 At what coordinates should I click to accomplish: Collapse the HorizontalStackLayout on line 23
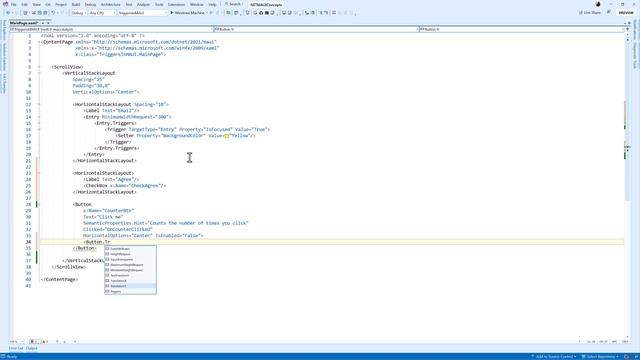tap(40, 173)
